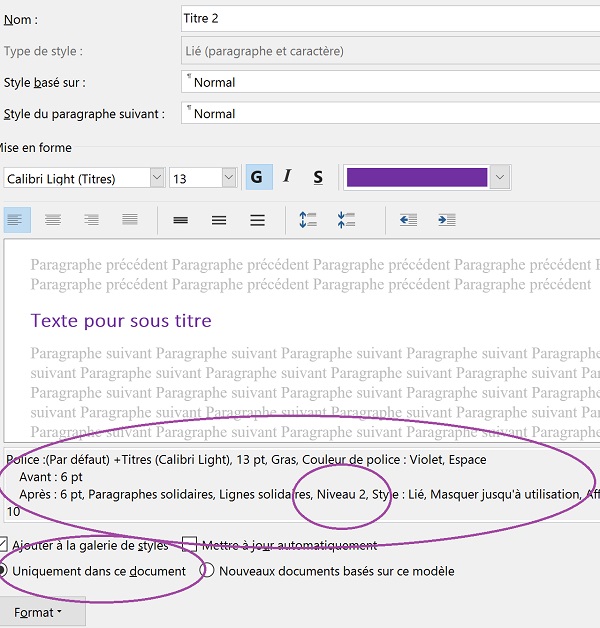Open the font size dropdown arrow
The image size is (600, 628).
coord(229,177)
